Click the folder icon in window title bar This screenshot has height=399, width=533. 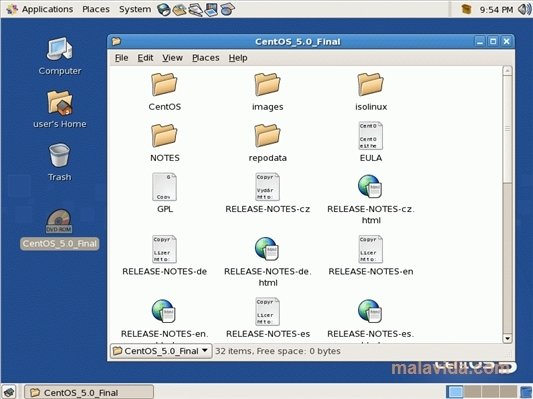click(116, 41)
